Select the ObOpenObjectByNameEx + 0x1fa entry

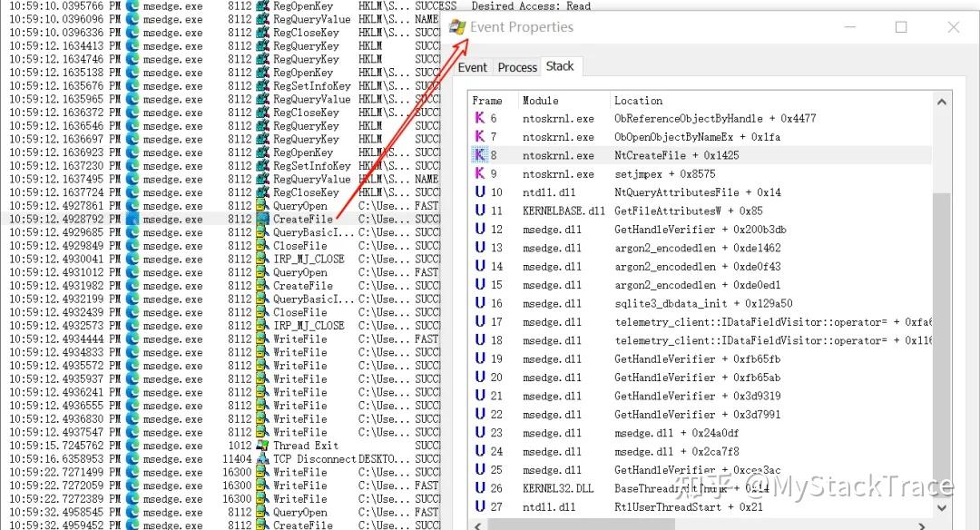coord(697,136)
